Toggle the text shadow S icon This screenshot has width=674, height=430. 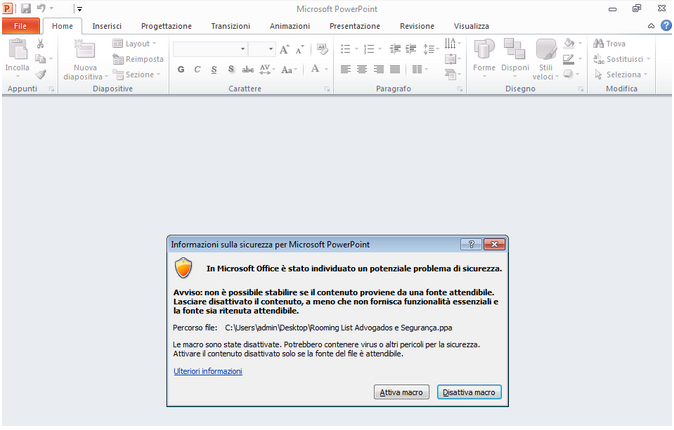click(231, 69)
